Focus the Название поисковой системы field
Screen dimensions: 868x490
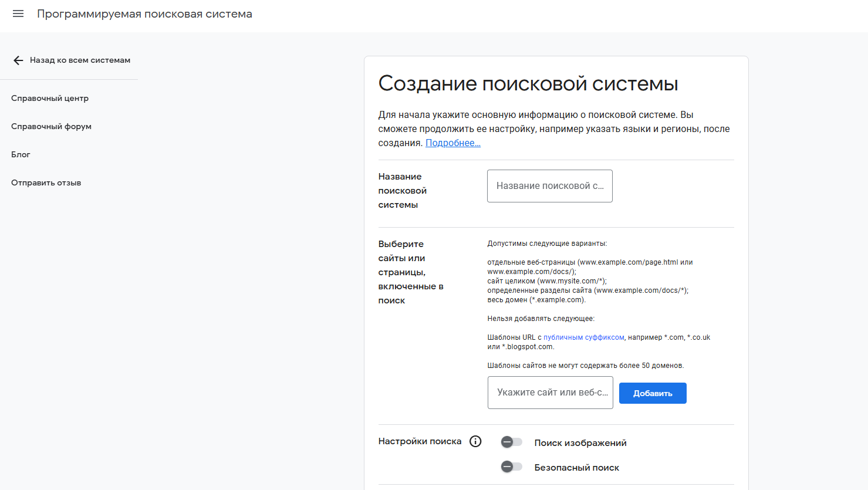(x=549, y=186)
